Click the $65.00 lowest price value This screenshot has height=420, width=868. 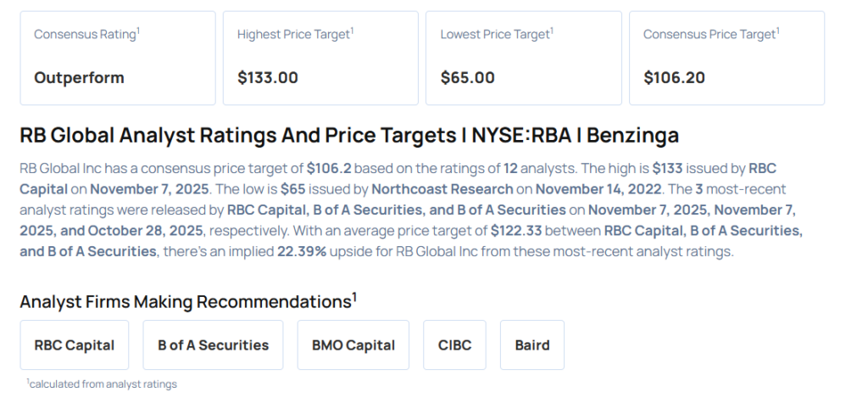(467, 78)
